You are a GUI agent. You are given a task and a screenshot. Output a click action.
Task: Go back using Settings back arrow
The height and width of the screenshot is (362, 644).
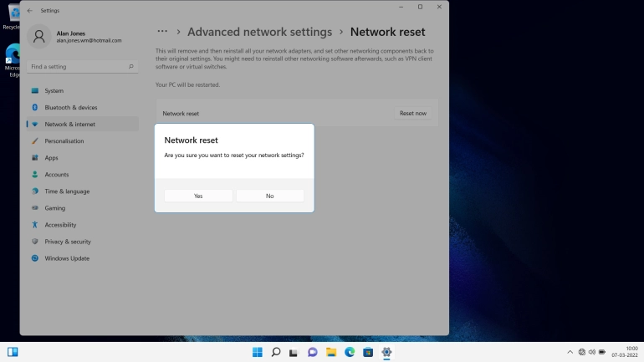click(x=29, y=11)
